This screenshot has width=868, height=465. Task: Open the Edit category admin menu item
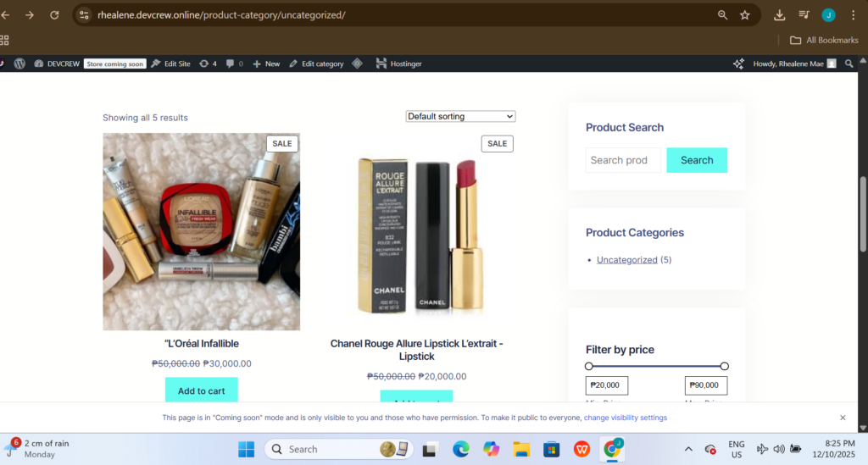point(316,64)
